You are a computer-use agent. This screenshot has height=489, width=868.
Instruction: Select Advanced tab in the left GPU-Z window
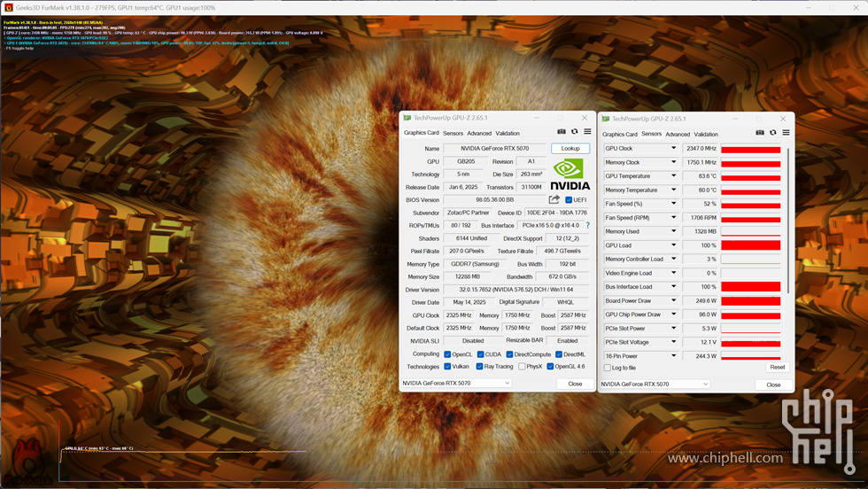pyautogui.click(x=479, y=134)
